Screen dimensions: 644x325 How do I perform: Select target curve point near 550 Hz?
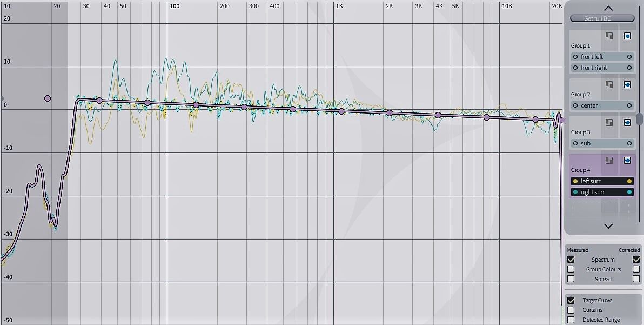[293, 109]
